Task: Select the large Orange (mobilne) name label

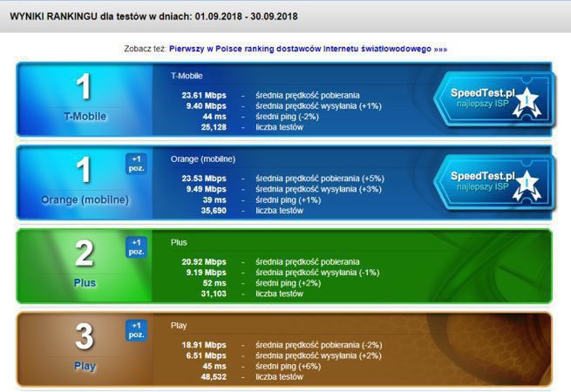Action: 85,199
